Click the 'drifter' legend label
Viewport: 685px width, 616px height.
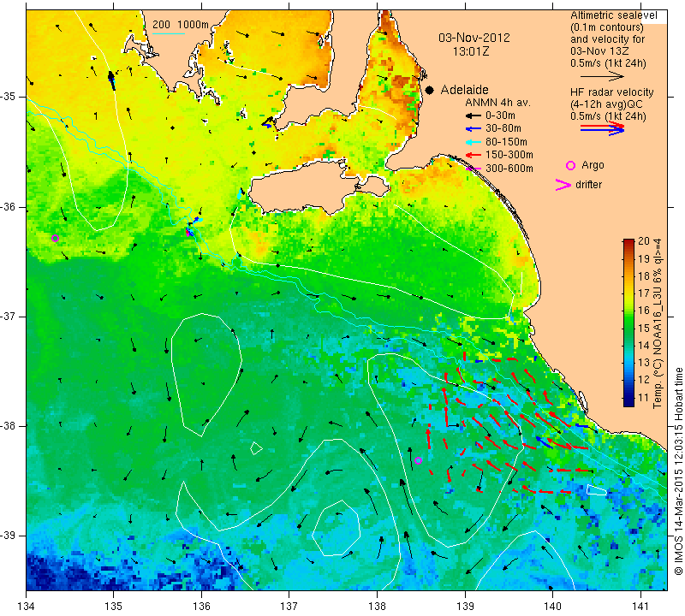coord(588,185)
